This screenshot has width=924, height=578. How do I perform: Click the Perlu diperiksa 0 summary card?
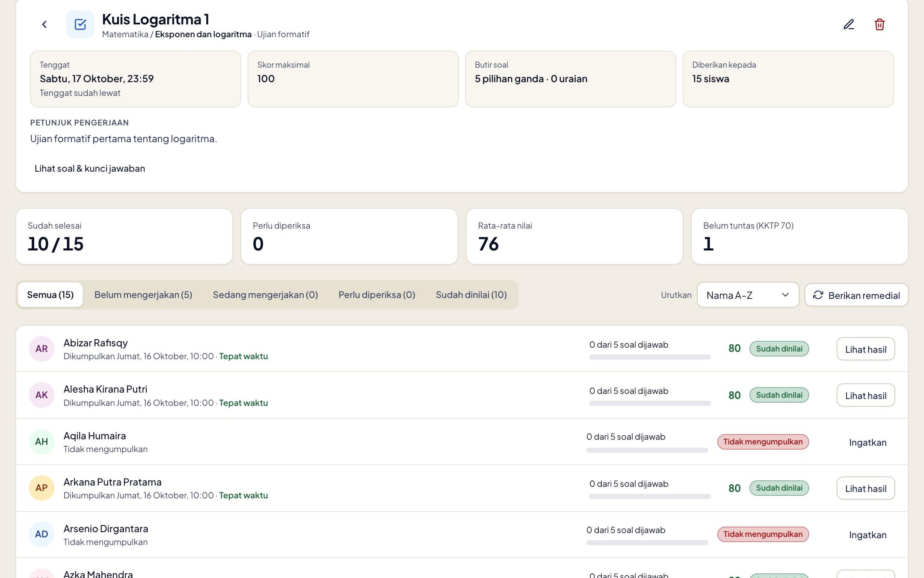[x=349, y=236]
